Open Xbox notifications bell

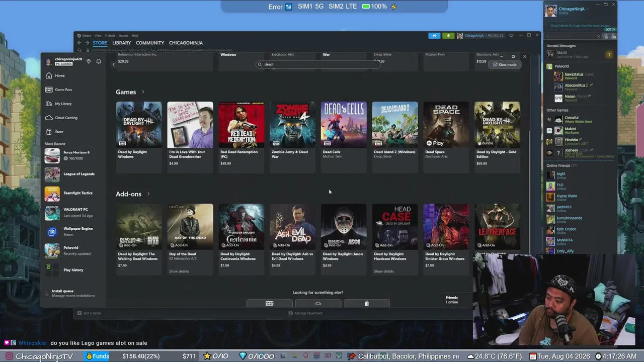click(99, 61)
